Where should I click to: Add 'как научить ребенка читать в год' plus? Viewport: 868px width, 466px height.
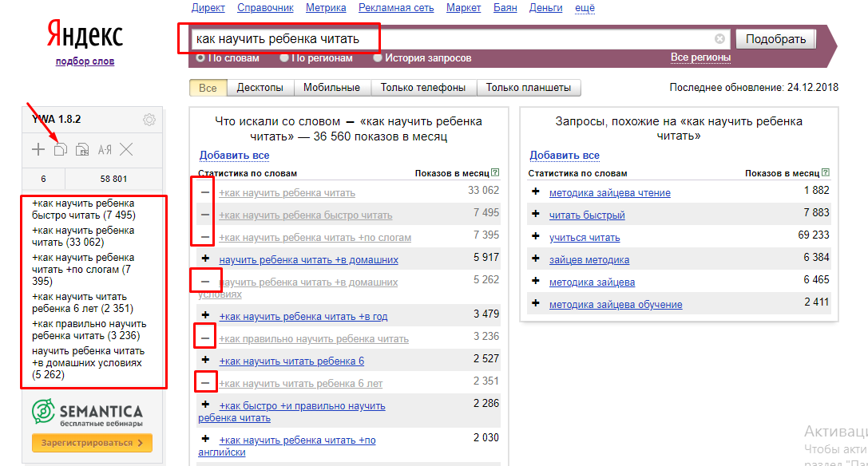point(204,315)
